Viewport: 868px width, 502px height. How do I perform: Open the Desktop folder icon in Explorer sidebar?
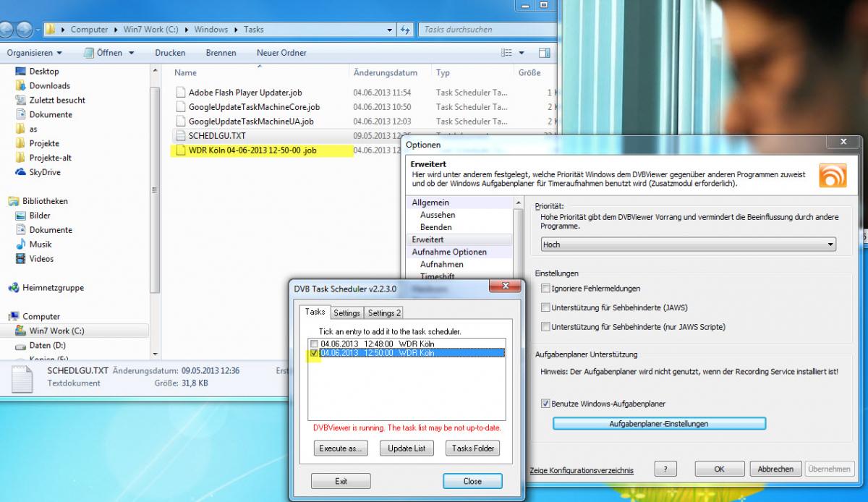tap(20, 71)
